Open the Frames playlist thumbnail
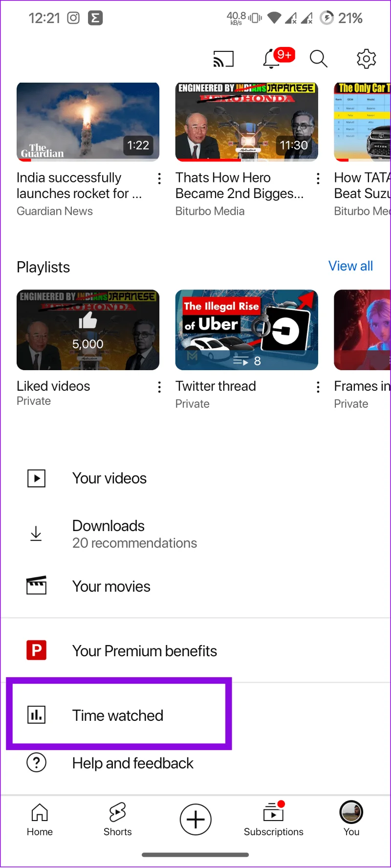 362,330
